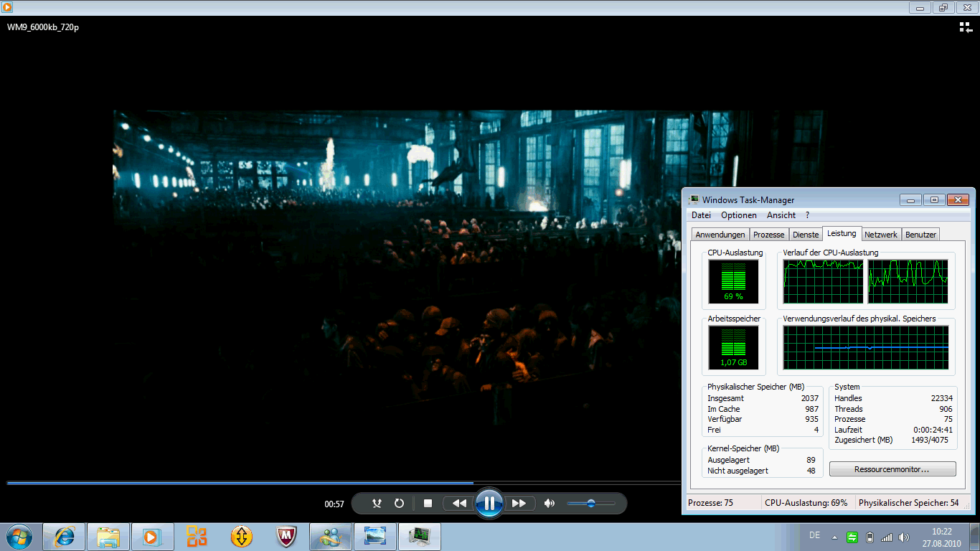Click the first CPU history graph
Image resolution: width=980 pixels, height=551 pixels.
(824, 281)
